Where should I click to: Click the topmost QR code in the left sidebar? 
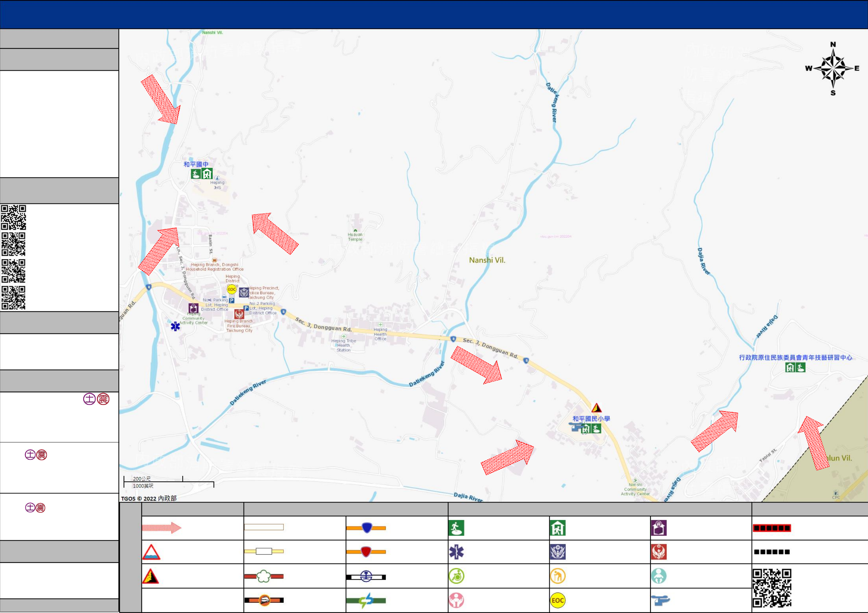click(x=14, y=218)
